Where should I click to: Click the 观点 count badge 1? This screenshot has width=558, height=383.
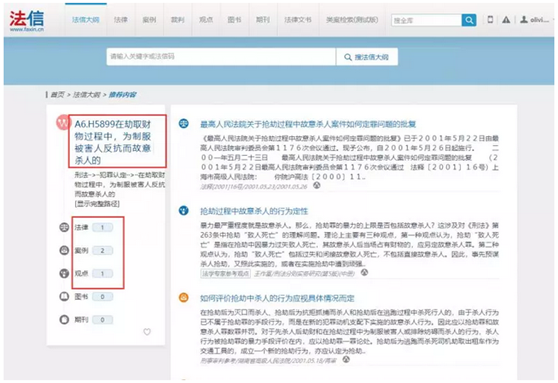point(102,273)
